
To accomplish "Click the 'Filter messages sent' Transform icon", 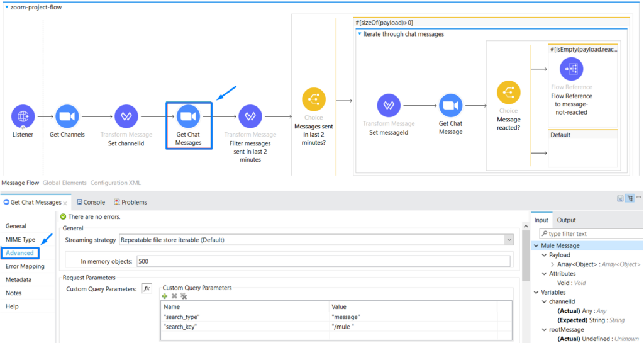I will [x=250, y=116].
